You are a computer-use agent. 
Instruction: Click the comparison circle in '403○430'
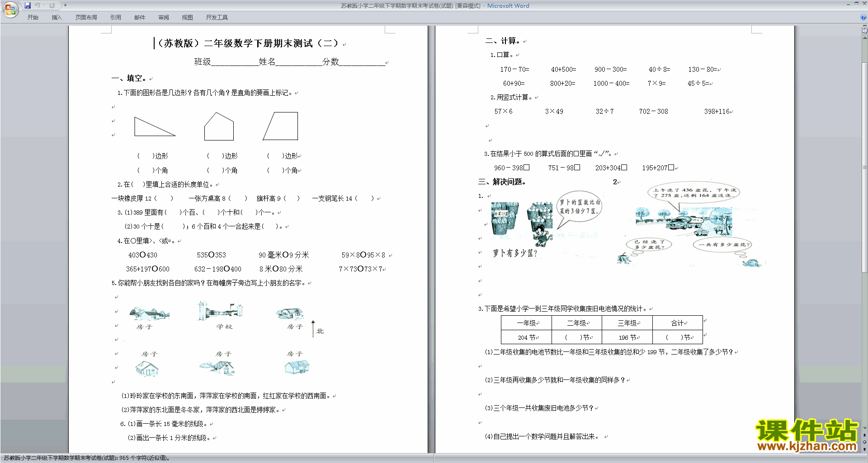click(x=142, y=255)
